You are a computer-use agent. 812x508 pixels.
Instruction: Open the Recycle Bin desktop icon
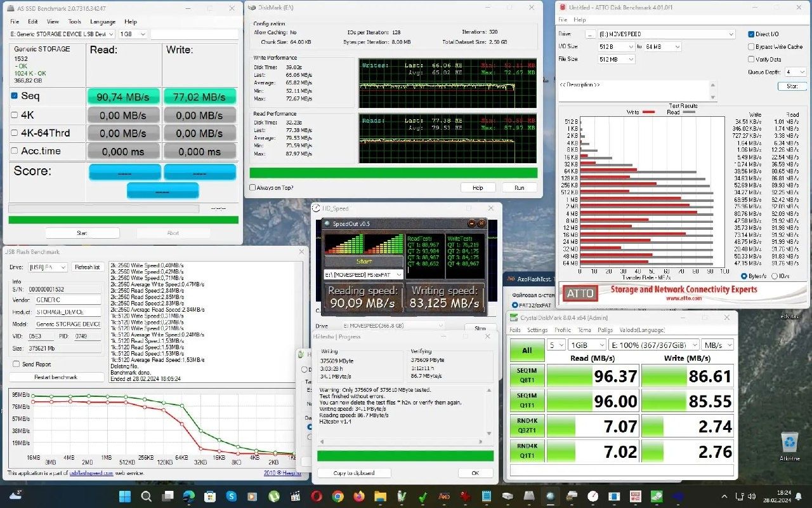pos(790,446)
